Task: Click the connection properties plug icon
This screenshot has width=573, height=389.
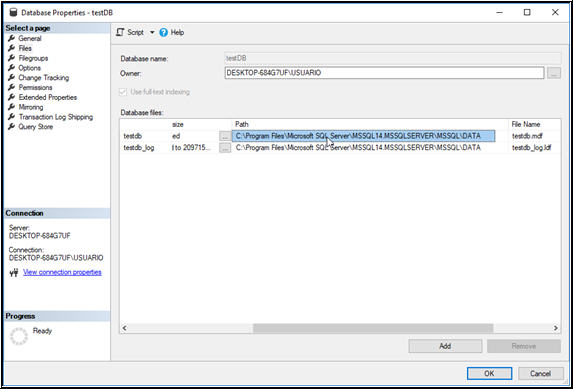Action: tap(14, 272)
